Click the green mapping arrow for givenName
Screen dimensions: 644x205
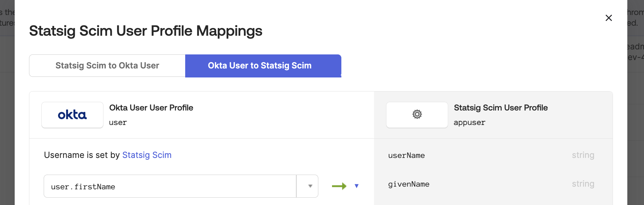click(x=339, y=186)
